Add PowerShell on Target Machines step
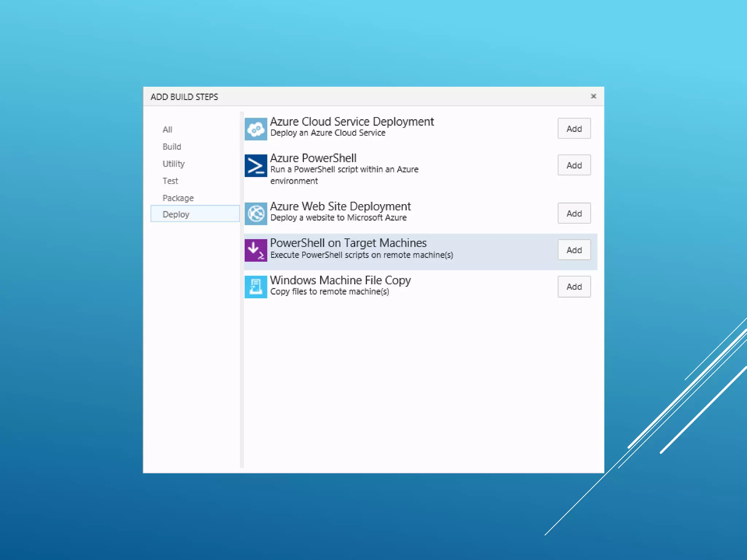This screenshot has width=747, height=560. pyautogui.click(x=574, y=250)
